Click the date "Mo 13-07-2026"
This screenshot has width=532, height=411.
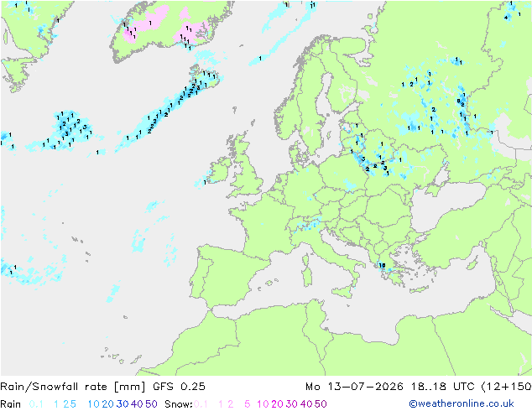[x=354, y=387]
